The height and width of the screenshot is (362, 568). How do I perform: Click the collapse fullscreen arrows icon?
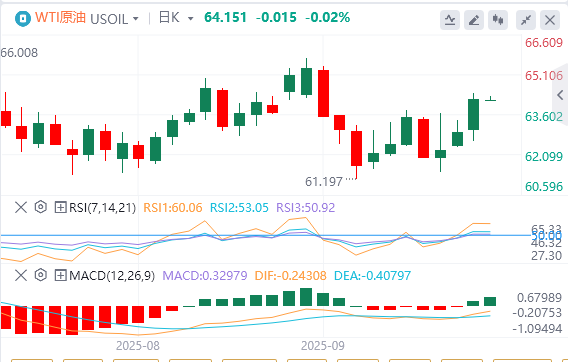tap(526, 20)
